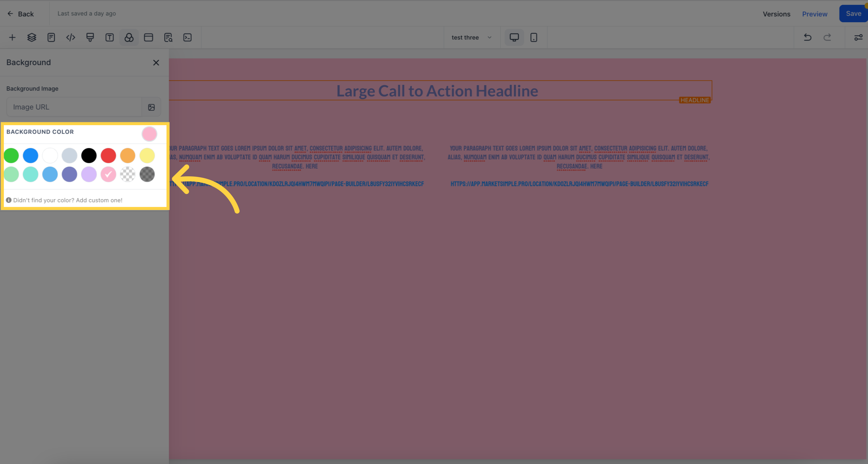
Task: Click the HEADLINE element tag
Action: coord(694,100)
